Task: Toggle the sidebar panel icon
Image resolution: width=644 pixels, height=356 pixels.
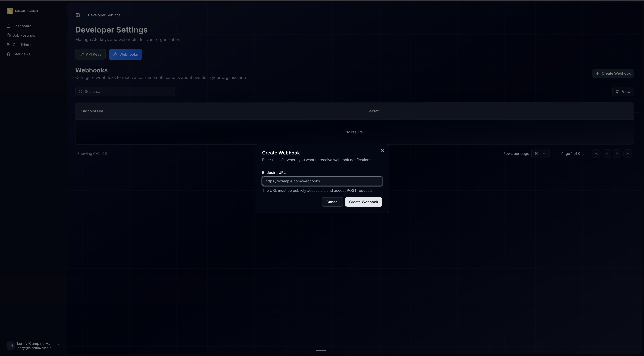Action: pos(78,15)
